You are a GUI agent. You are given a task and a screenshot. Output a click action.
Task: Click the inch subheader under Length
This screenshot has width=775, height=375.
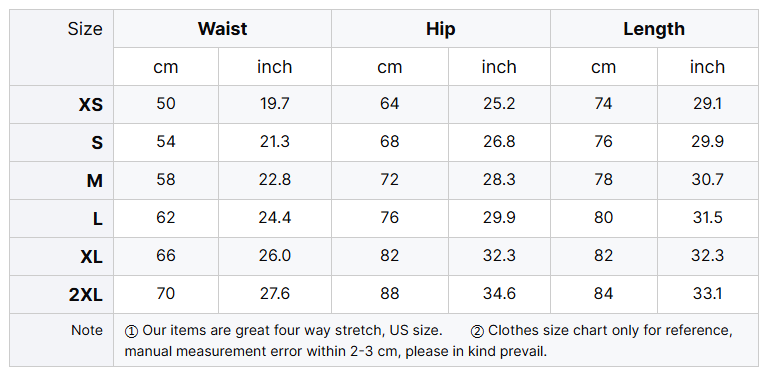[x=707, y=67]
